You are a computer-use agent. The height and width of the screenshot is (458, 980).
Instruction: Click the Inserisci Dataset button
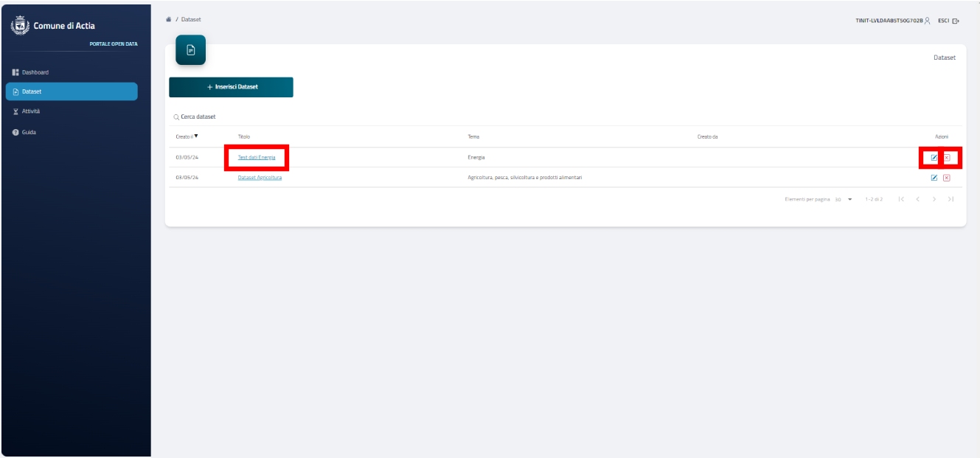coord(231,87)
